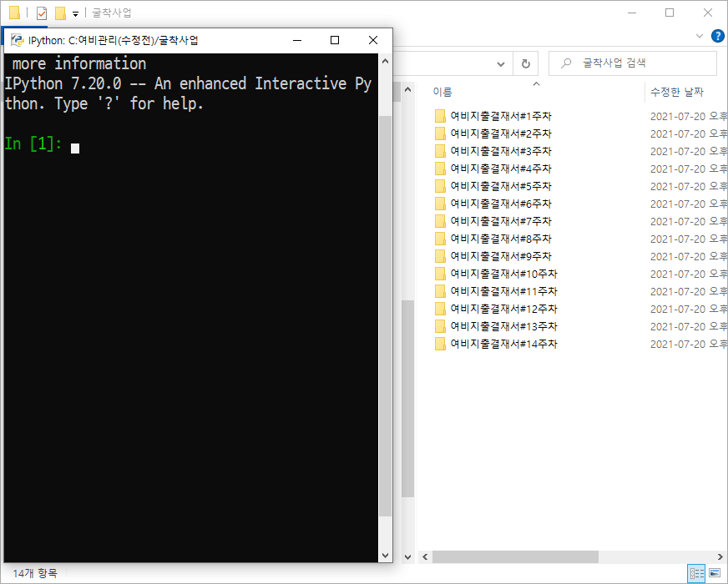The height and width of the screenshot is (584, 728).
Task: Click the Explorer help question mark icon
Action: point(717,36)
